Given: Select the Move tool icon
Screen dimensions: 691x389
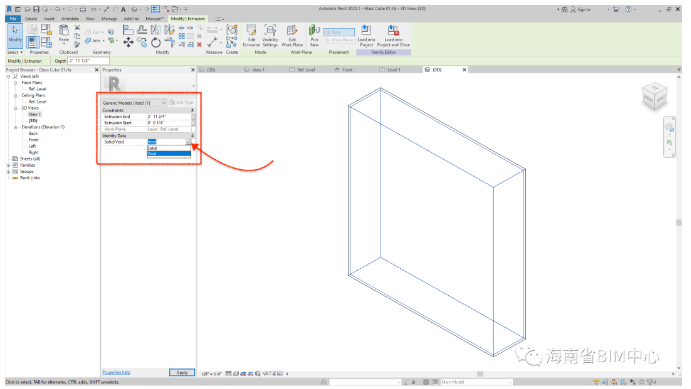Looking at the screenshot, I should click(x=128, y=42).
